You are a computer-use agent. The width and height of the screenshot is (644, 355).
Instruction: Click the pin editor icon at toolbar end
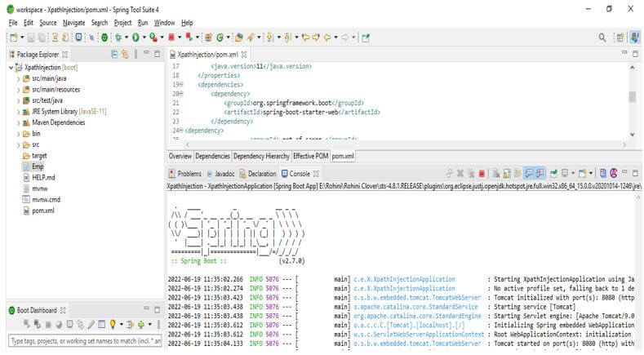point(366,38)
